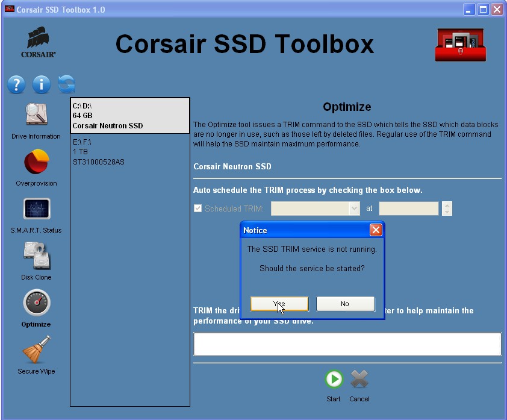Select the ST31000528AS 1 TB drive

click(130, 152)
